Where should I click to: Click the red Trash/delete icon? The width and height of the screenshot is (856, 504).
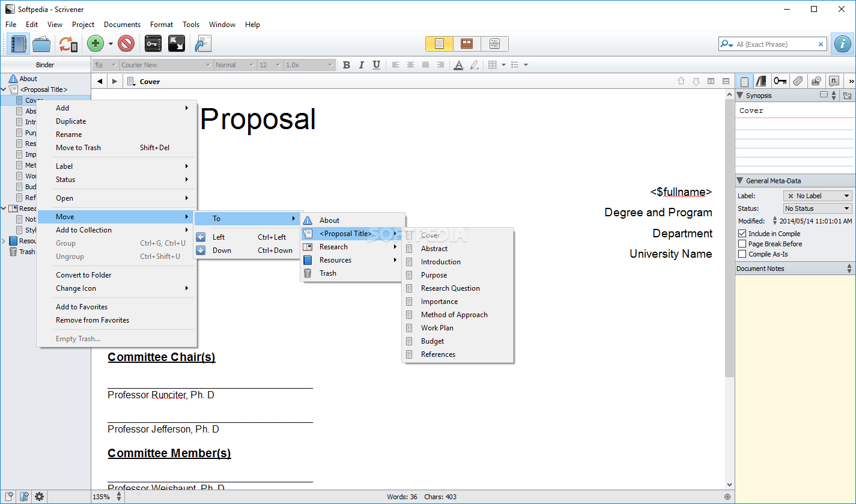(126, 44)
